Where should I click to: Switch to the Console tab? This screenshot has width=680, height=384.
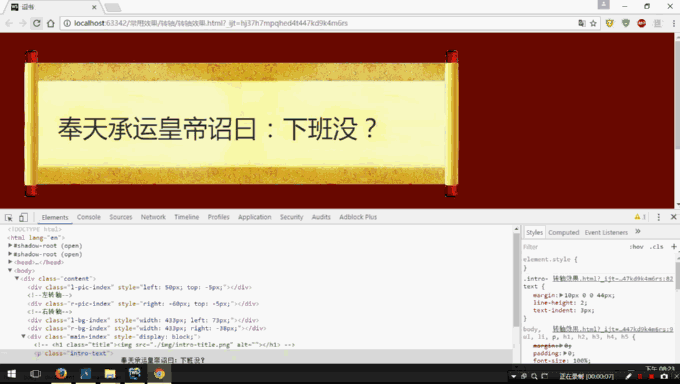[x=88, y=217]
